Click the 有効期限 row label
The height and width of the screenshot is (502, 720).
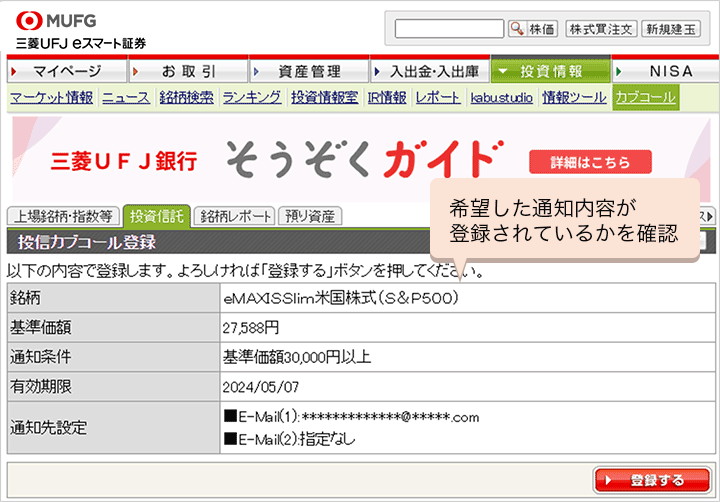[x=41, y=387]
